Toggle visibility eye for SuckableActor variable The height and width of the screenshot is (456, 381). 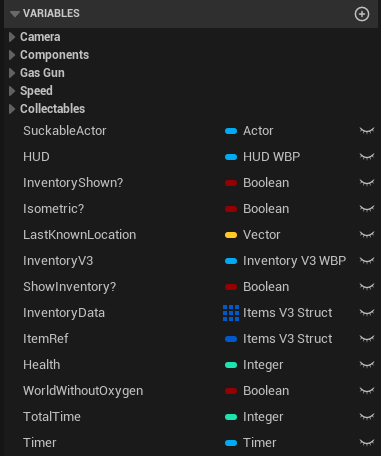click(x=367, y=131)
